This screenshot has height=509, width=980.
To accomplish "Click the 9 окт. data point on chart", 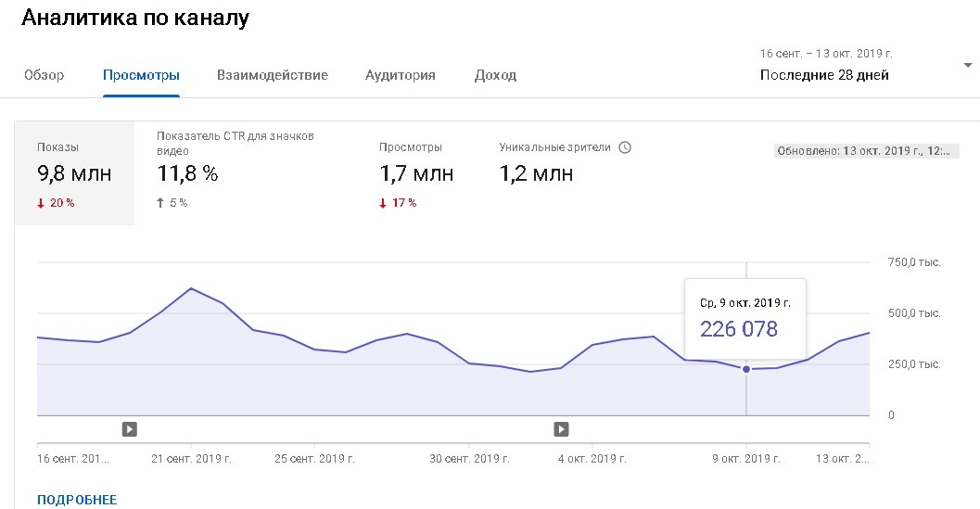I will click(746, 369).
